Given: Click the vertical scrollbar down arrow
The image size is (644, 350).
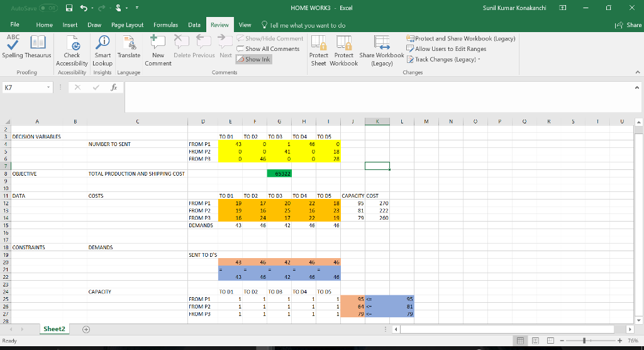Looking at the screenshot, I should [638, 320].
